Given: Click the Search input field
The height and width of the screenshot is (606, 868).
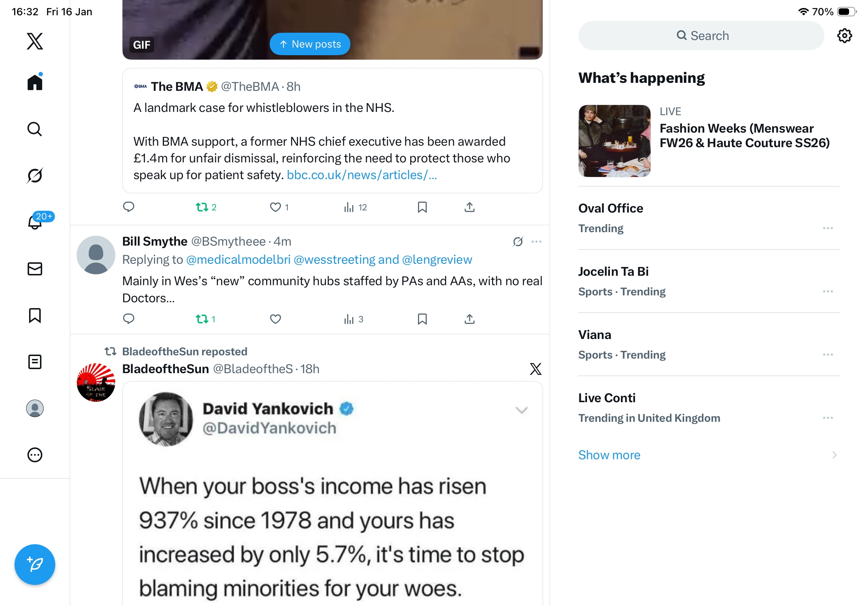Looking at the screenshot, I should pyautogui.click(x=700, y=36).
